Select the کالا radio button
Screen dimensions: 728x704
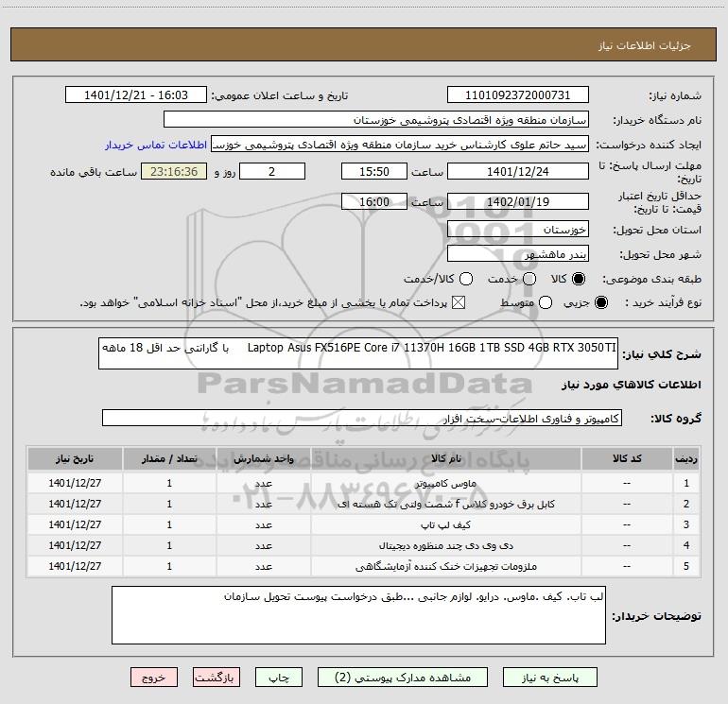[579, 279]
